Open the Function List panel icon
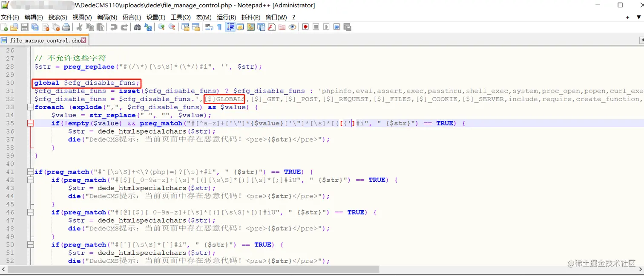The image size is (644, 276). point(271,27)
